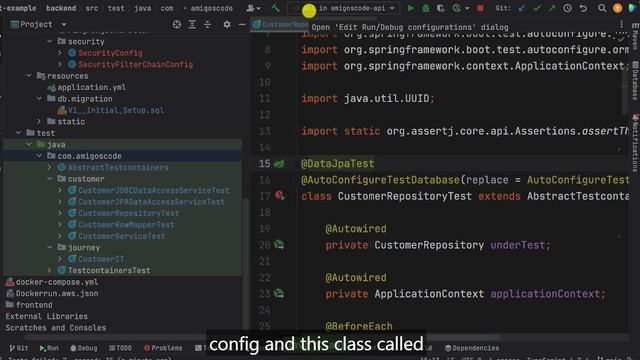640x360 pixels.
Task: Run the amigoscode-api configuration
Action: 411,8
